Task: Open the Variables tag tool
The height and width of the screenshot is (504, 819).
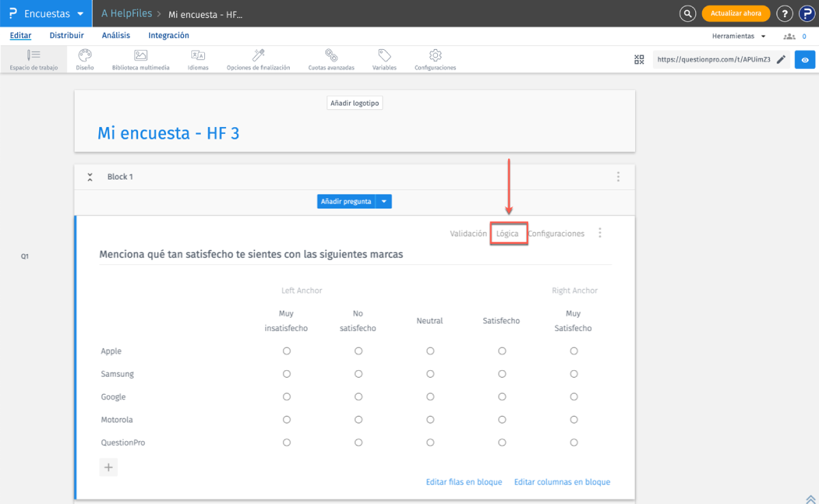Action: [384, 59]
